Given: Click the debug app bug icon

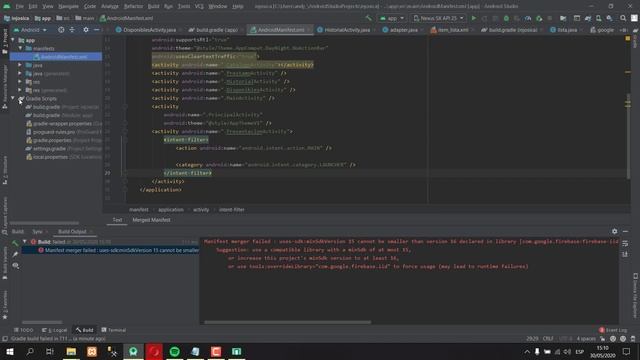Looking at the screenshot, I should click(x=506, y=18).
